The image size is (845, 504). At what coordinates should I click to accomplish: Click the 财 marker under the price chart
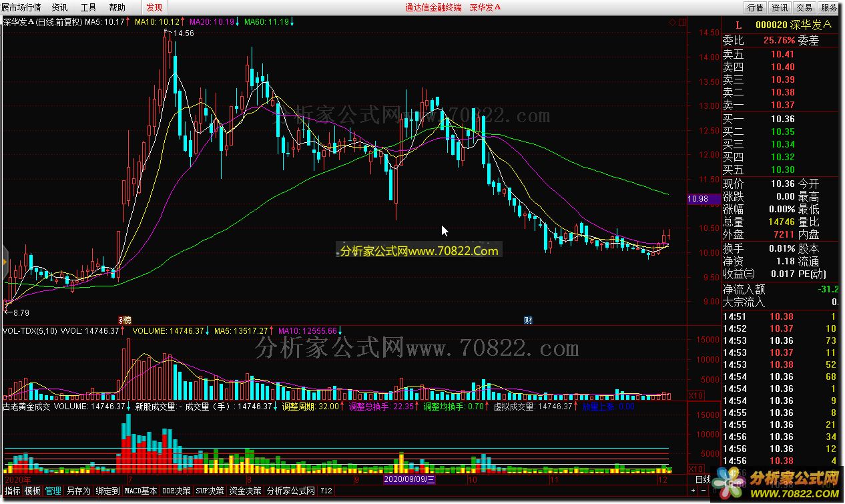[x=528, y=320]
